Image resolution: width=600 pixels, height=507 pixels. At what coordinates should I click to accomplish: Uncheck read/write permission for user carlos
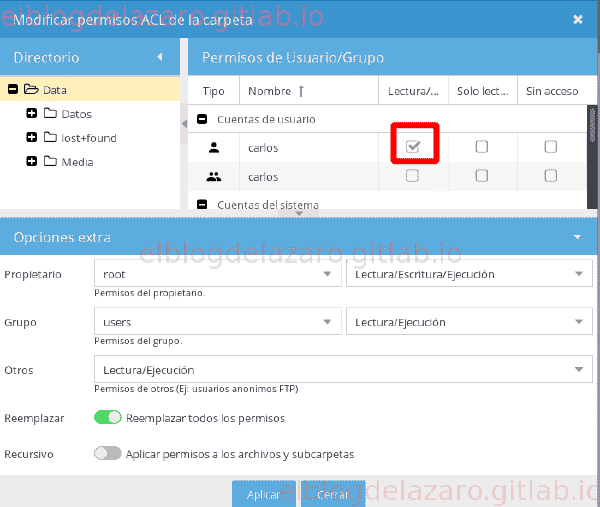[x=412, y=146]
